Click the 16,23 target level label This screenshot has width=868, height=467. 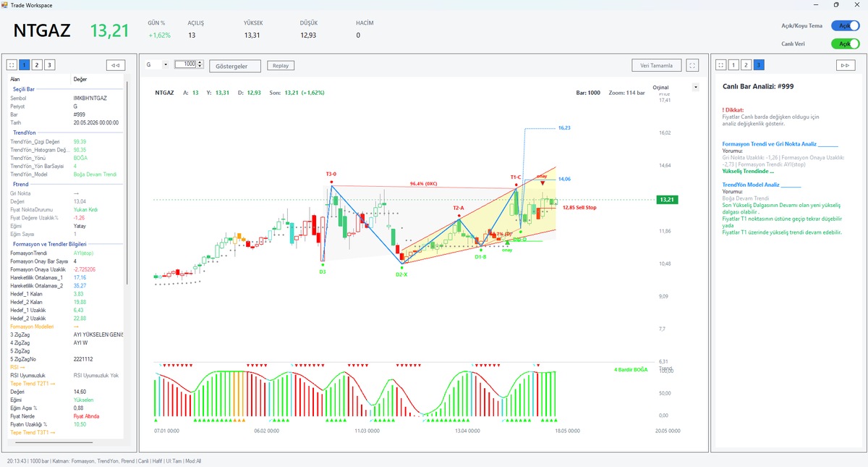[x=564, y=127]
